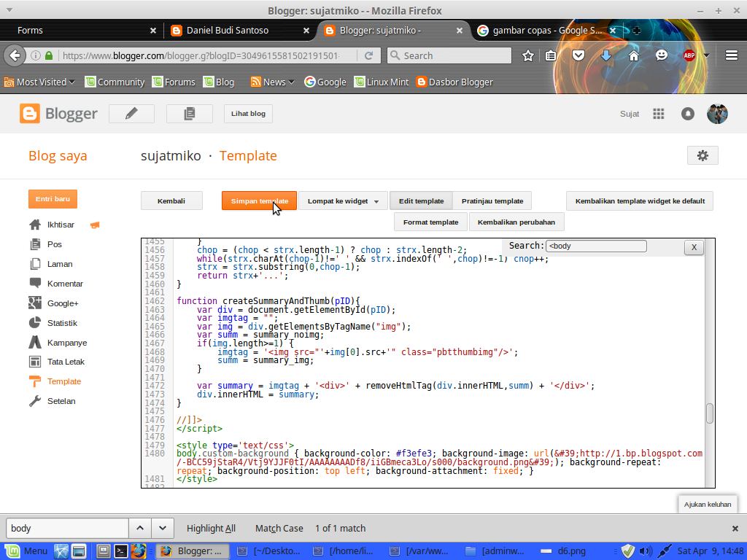Click Kembalikan perubahan button
Viewport: 747px width, 560px height.
tap(516, 222)
